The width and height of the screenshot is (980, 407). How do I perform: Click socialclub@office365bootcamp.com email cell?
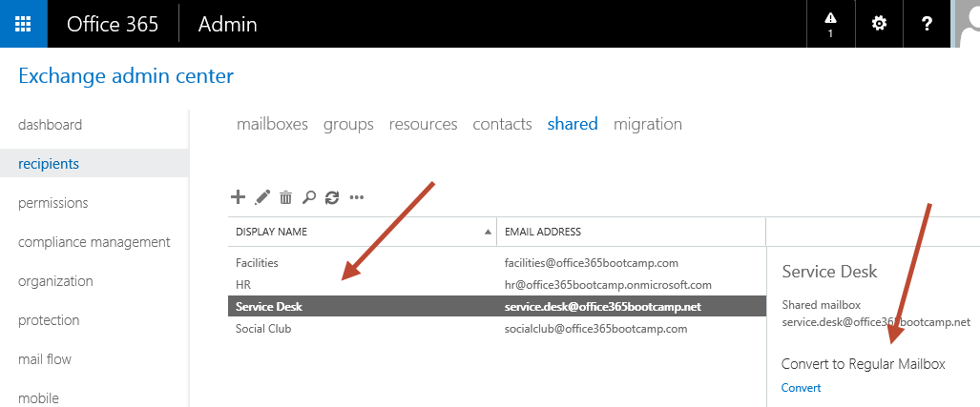[595, 328]
